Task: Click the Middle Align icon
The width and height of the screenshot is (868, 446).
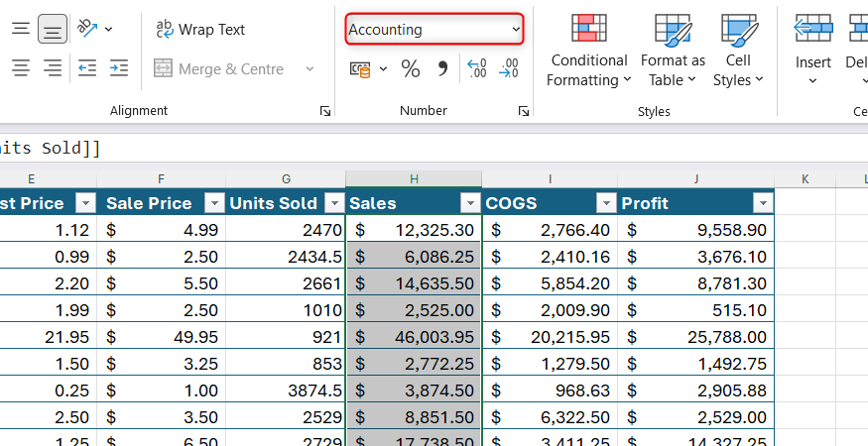Action: point(21,29)
